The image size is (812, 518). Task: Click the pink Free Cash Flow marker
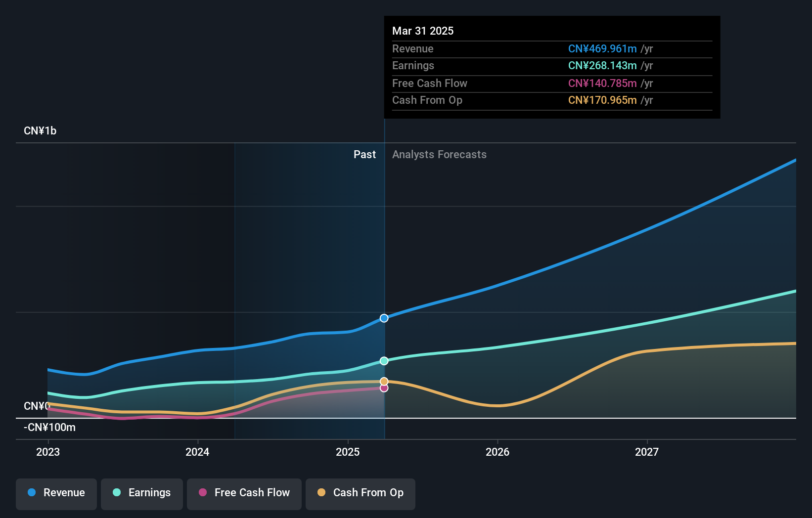click(384, 388)
